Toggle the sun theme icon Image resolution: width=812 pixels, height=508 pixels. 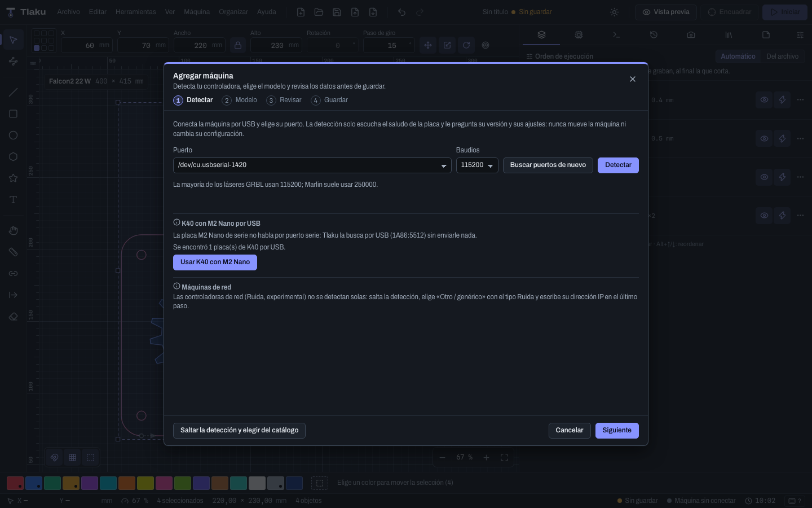click(615, 12)
